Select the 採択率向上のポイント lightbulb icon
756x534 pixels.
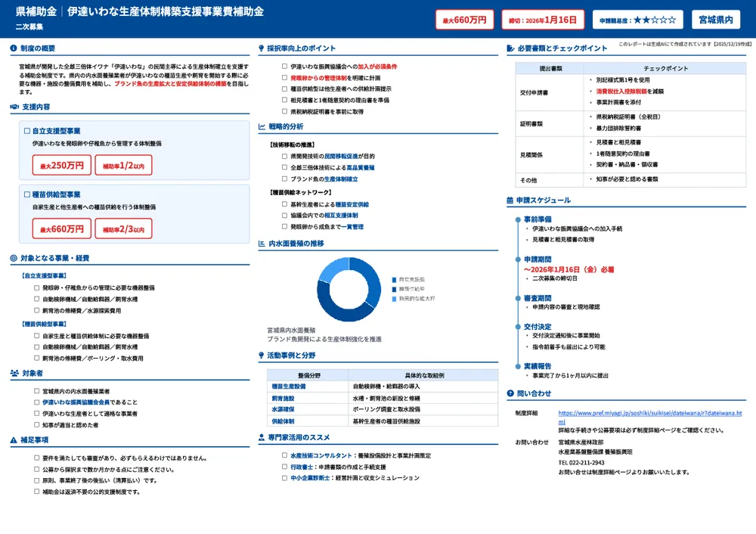pos(261,47)
